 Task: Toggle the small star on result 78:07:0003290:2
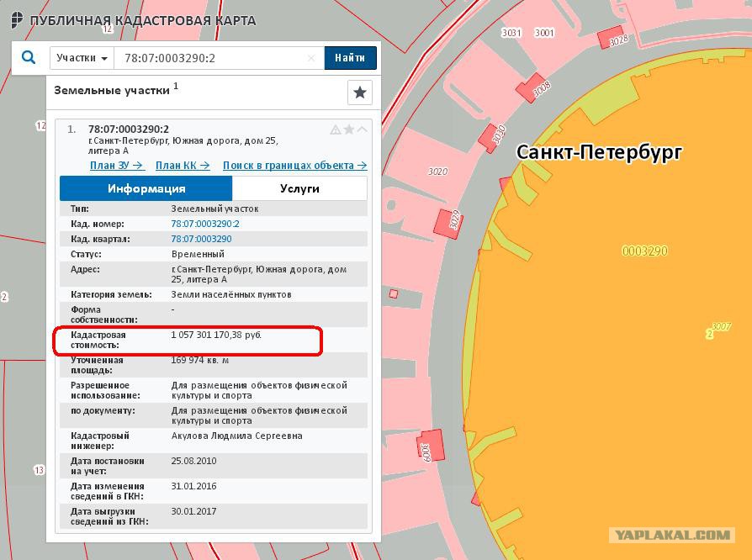click(x=349, y=129)
